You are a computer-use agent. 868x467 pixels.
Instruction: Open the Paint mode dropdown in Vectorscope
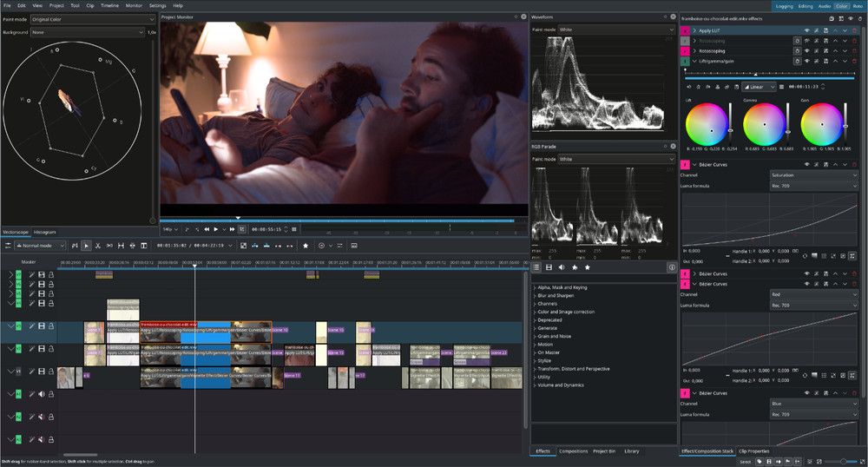93,19
